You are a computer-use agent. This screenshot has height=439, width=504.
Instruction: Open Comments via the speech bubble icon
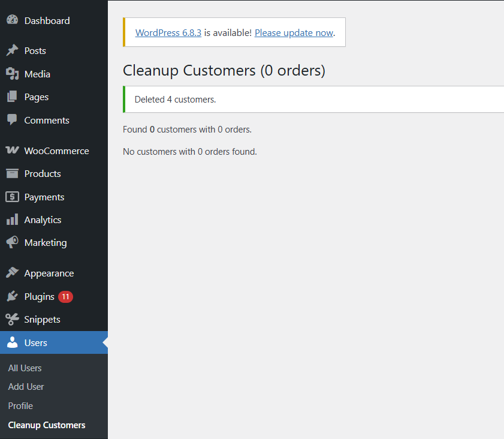[12, 120]
